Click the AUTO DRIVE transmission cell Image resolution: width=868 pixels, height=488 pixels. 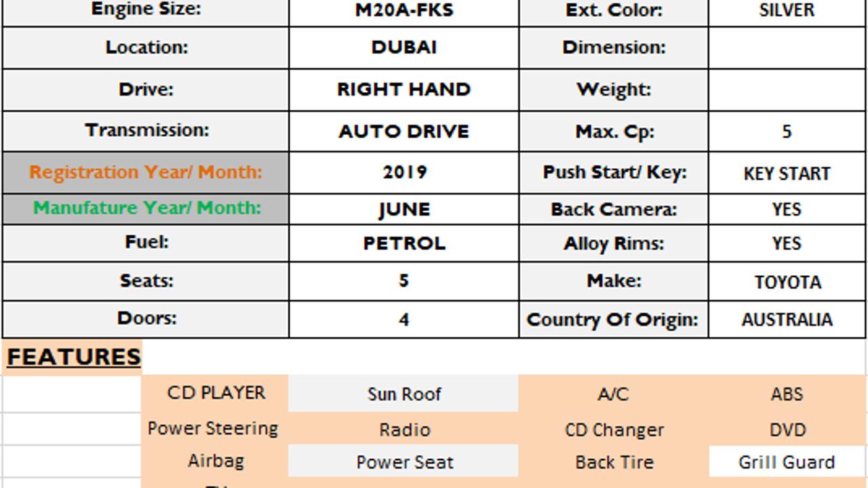coord(404,131)
